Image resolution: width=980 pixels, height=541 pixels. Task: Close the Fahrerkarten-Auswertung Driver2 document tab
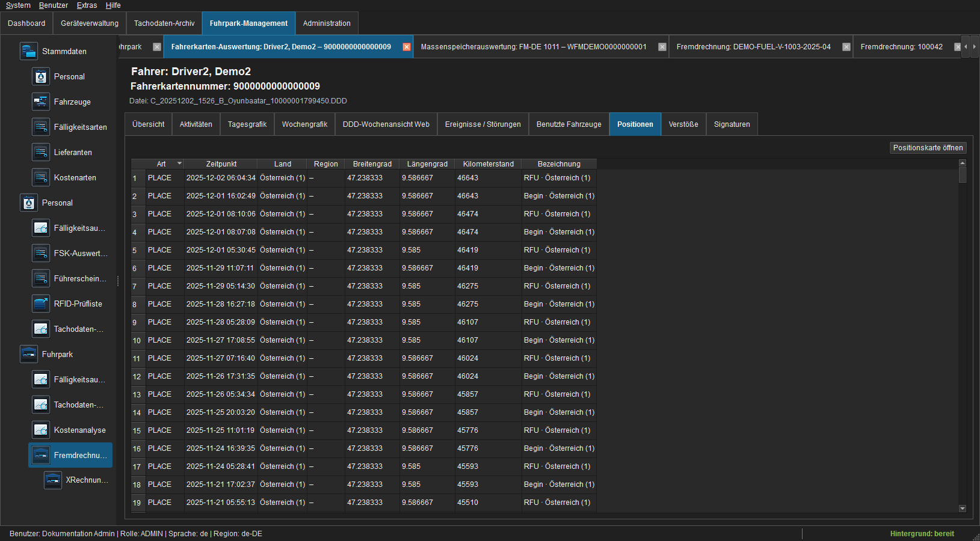tap(407, 47)
